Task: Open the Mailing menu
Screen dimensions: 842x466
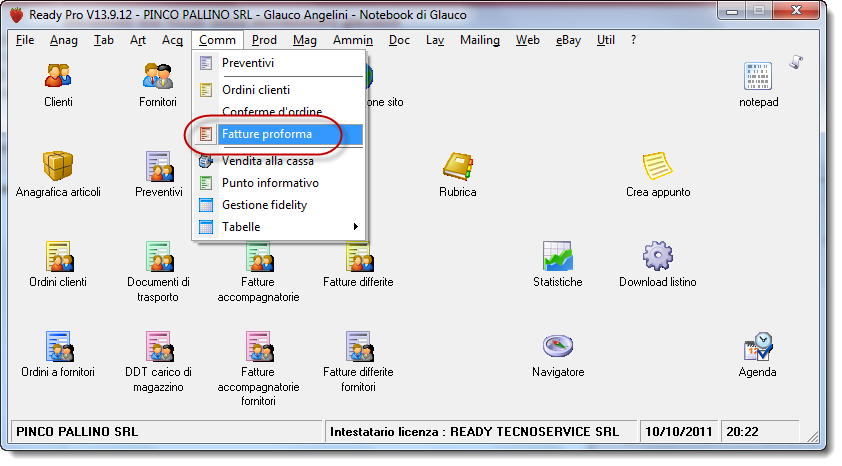Action: (480, 40)
